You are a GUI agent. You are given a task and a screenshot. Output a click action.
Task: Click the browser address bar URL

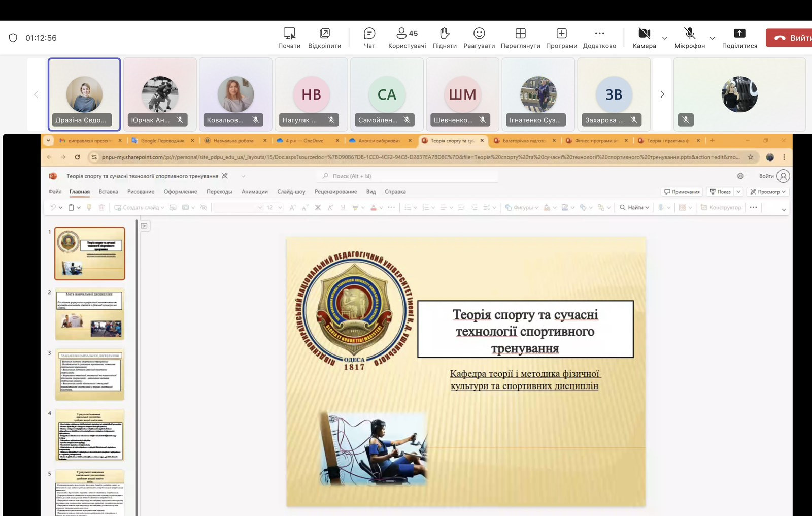coord(420,157)
